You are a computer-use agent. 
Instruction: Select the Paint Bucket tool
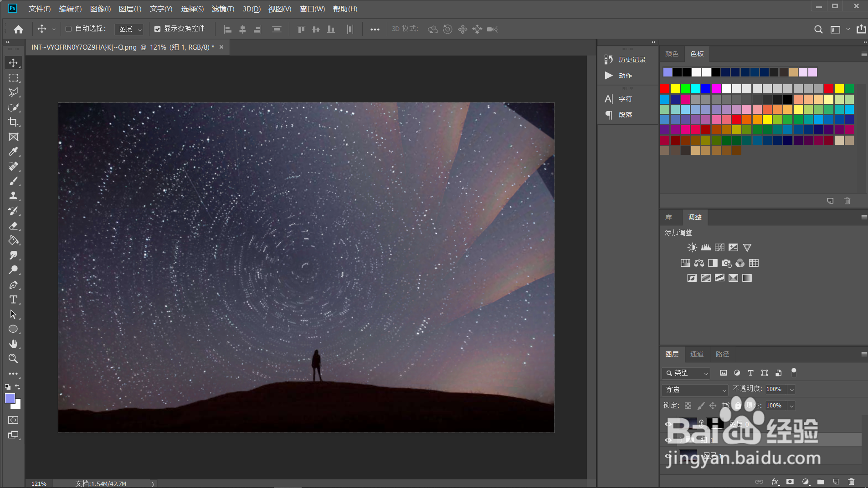tap(13, 240)
